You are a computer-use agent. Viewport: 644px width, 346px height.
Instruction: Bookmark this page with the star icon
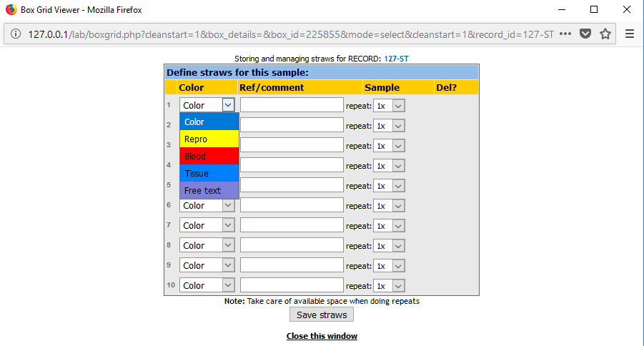point(605,34)
